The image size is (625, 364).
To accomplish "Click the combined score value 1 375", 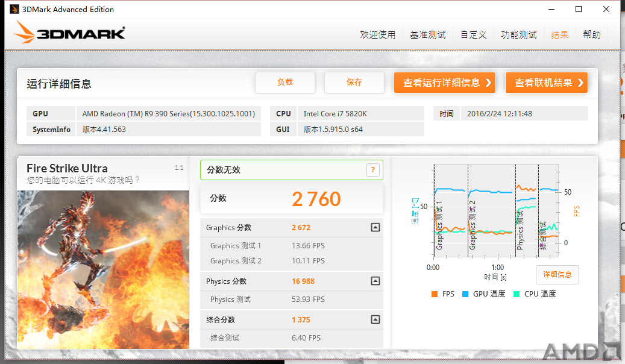I will click(x=301, y=320).
